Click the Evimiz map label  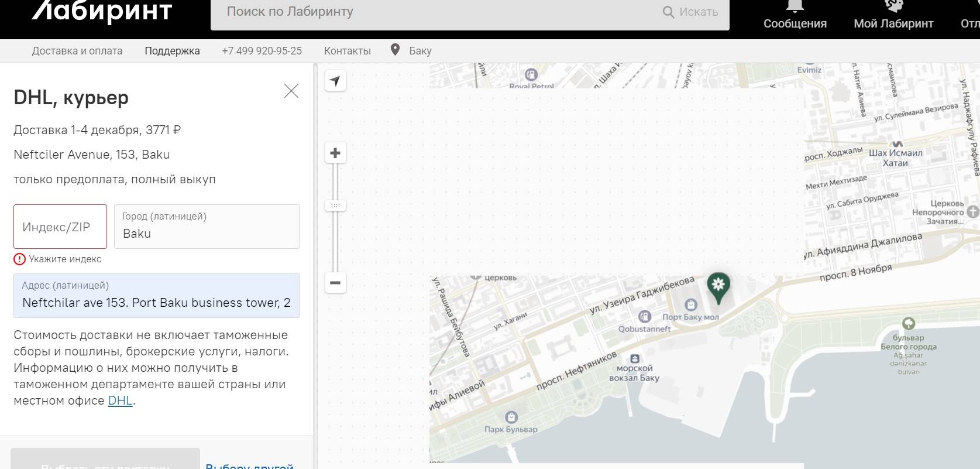pos(809,70)
